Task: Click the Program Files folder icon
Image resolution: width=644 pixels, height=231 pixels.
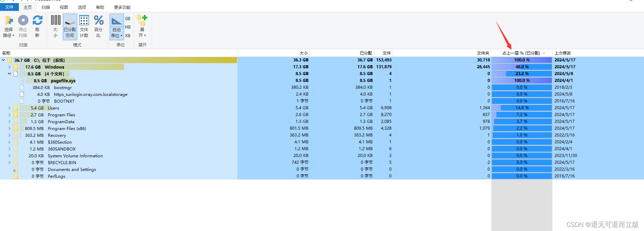Action: (x=16, y=115)
